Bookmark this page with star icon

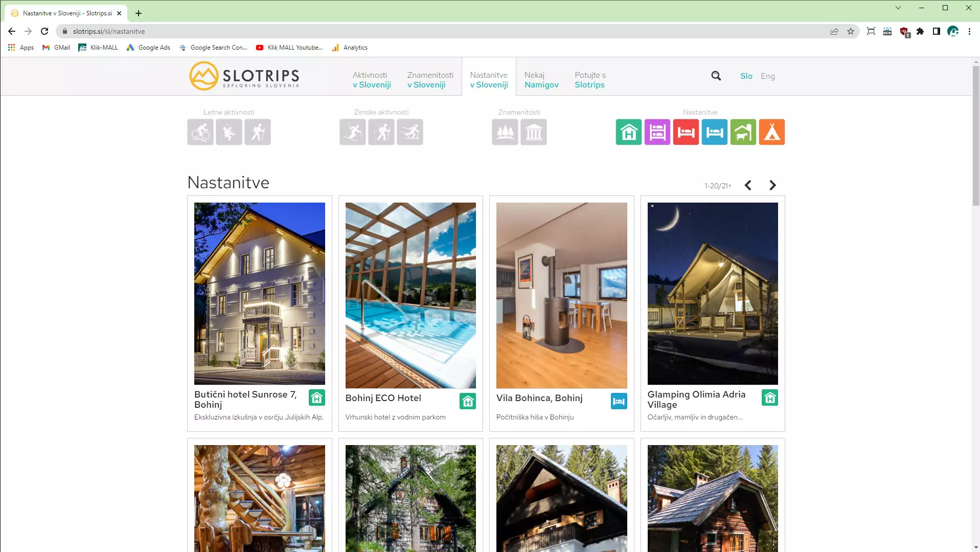pos(851,31)
